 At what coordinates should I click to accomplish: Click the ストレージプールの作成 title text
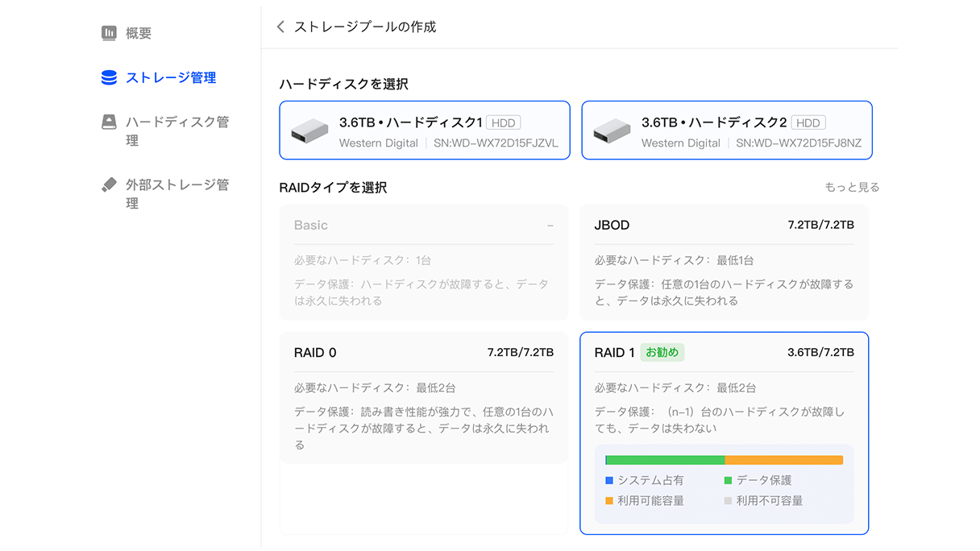coord(365,27)
